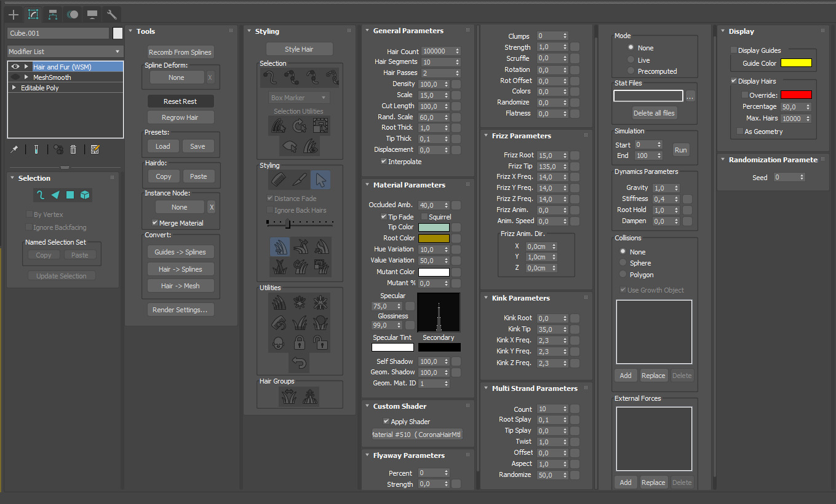Expand the Hair and Fur (WSM) stack entry
This screenshot has width=836, height=504.
tap(26, 66)
